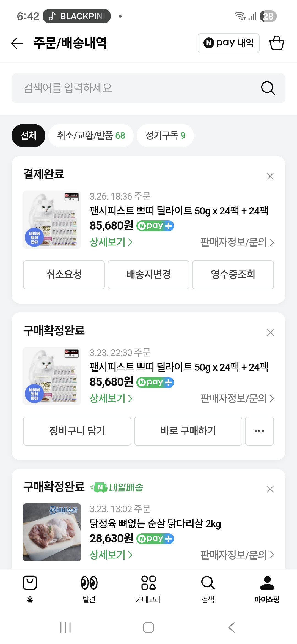Switch to 취소/교환/반품 tab

(91, 135)
